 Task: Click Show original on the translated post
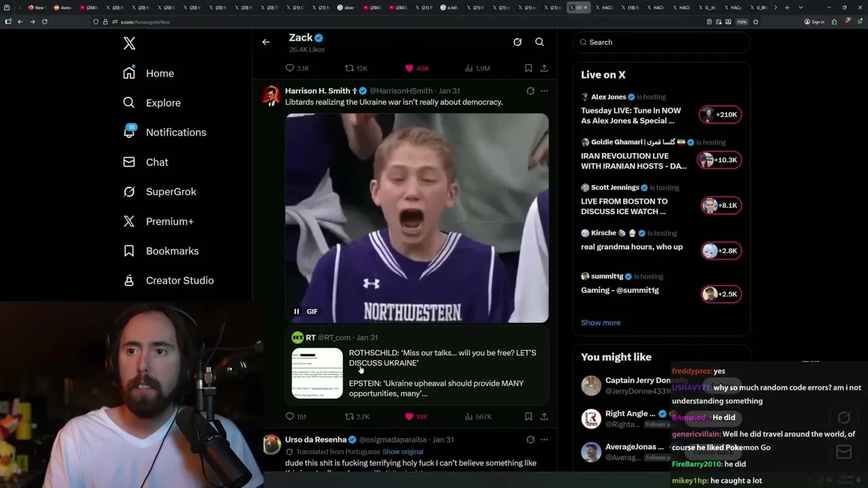tap(403, 452)
